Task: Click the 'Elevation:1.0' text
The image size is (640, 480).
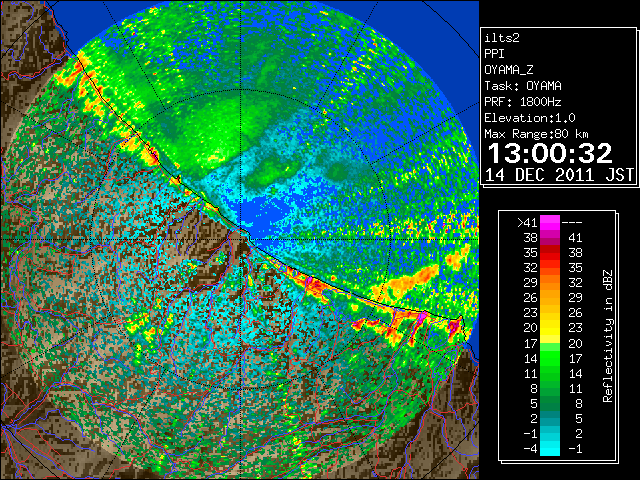Action: (x=530, y=118)
